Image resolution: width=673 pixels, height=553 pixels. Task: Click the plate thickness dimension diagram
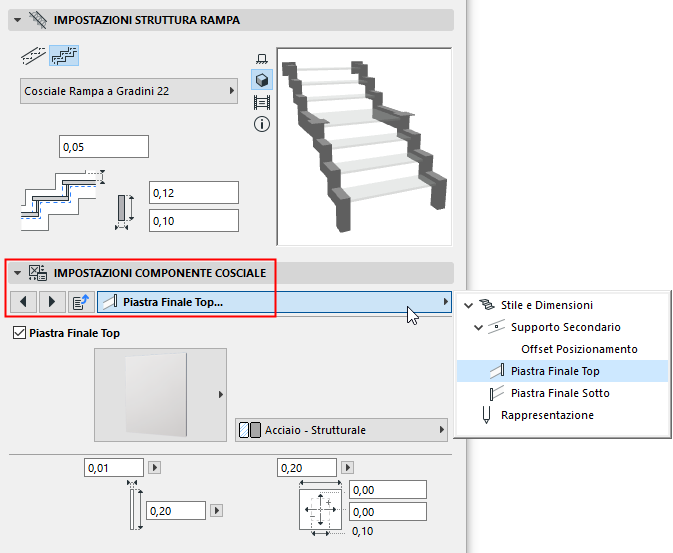point(135,506)
